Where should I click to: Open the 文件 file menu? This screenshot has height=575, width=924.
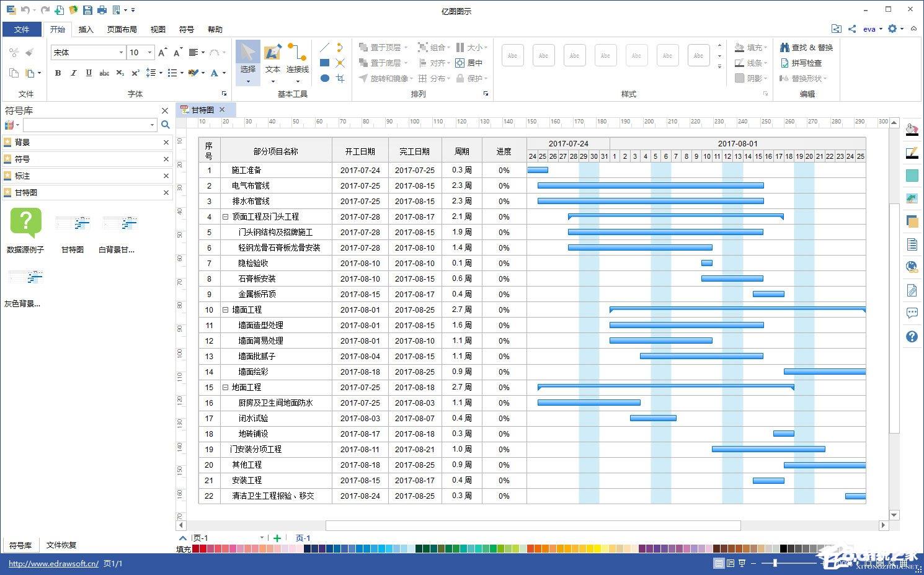pyautogui.click(x=22, y=29)
